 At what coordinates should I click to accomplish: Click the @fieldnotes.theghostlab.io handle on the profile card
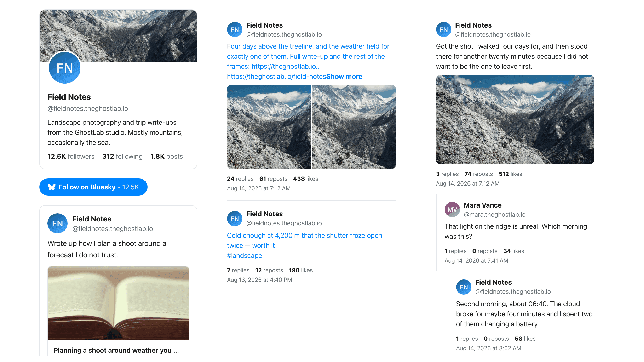coord(88,109)
